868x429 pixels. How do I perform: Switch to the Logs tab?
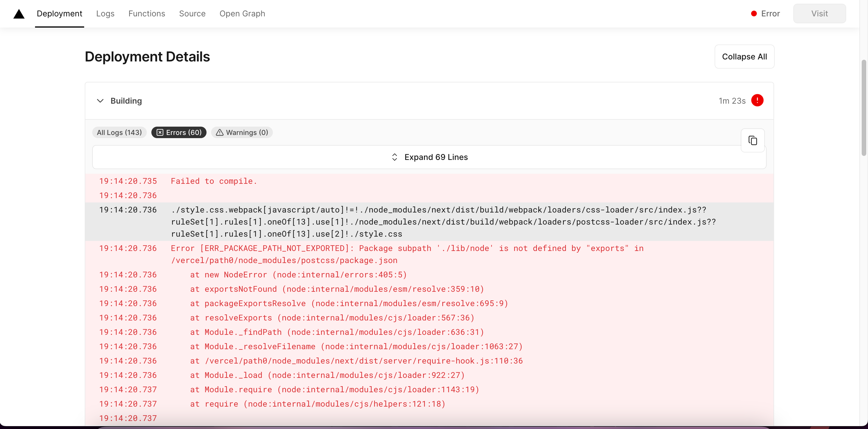pos(105,13)
